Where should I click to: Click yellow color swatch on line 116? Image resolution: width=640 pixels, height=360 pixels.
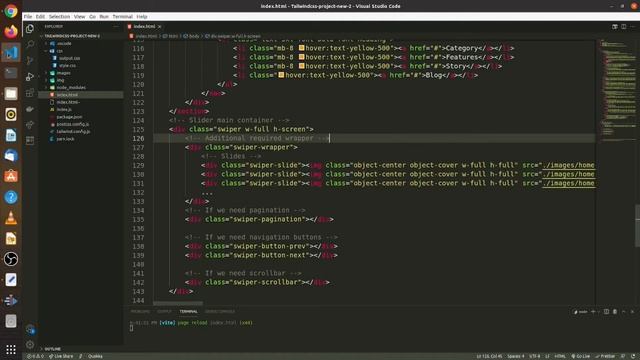point(302,48)
